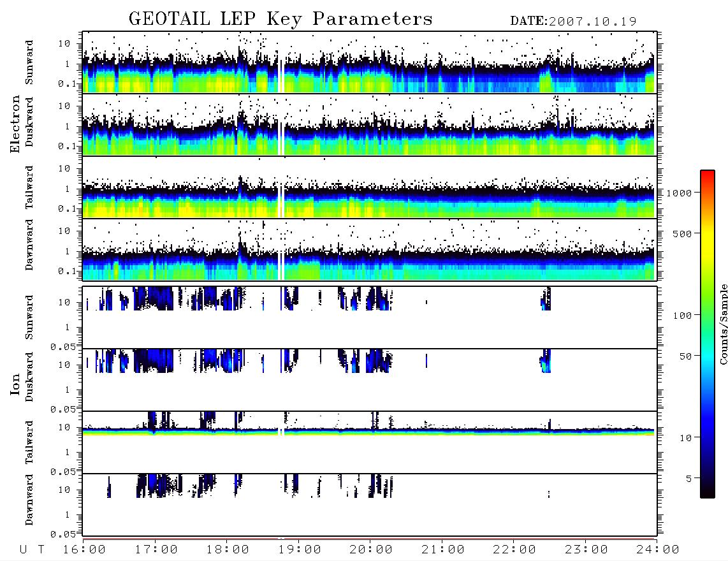728x561 pixels.
Task: Click the black bottom of the colorbar
Action: 708,492
